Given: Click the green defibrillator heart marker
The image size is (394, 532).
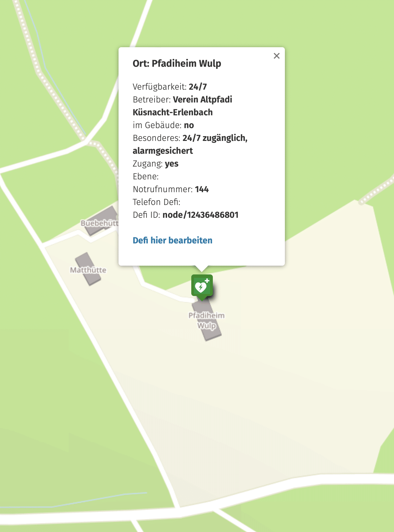Looking at the screenshot, I should click(202, 287).
